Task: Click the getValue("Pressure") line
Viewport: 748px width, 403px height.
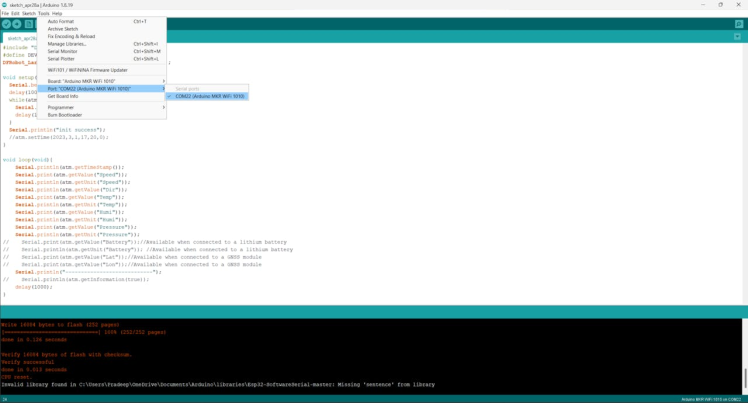Action: (x=76, y=227)
